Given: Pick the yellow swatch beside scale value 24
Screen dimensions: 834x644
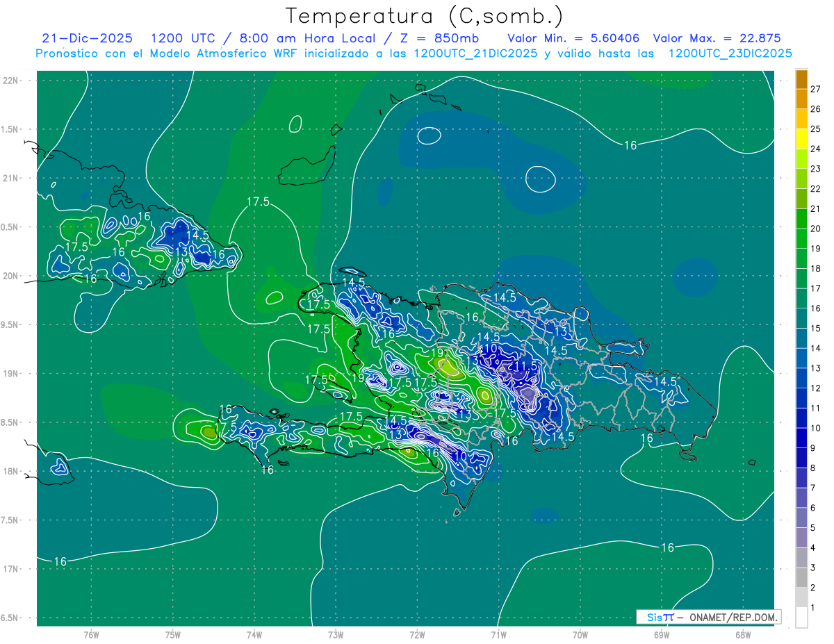Looking at the screenshot, I should pyautogui.click(x=801, y=139).
